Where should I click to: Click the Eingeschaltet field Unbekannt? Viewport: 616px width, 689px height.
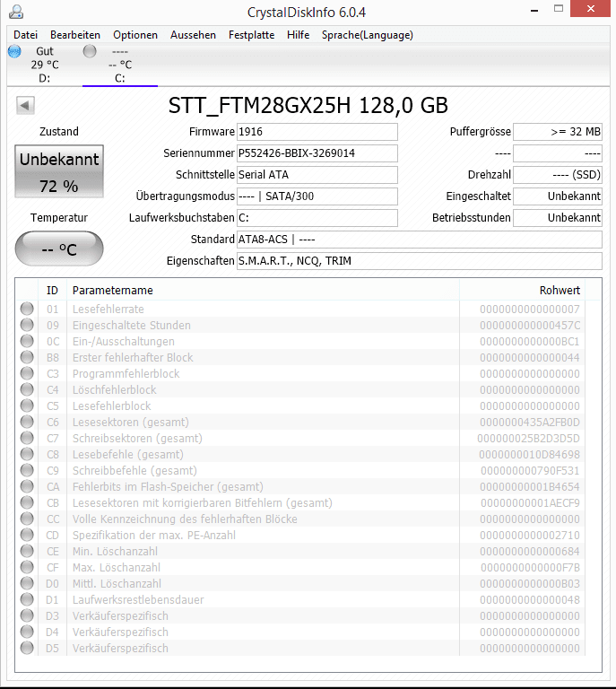click(558, 196)
